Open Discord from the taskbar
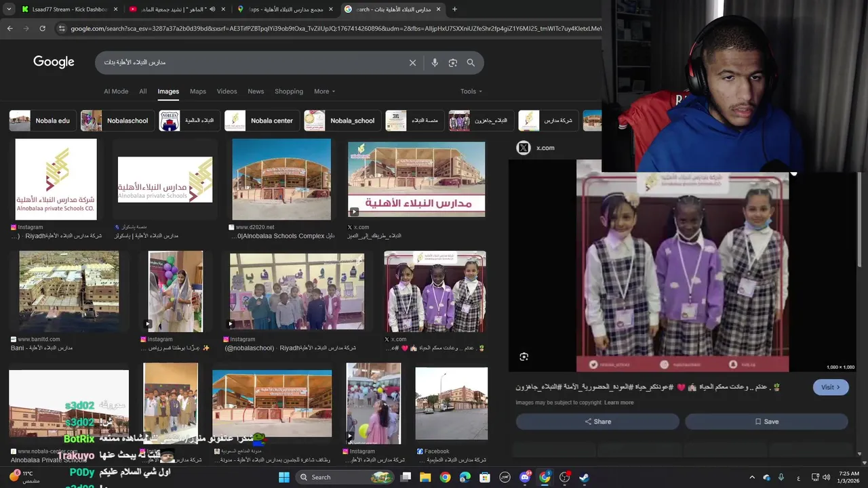Viewport: 868px width, 488px height. pos(525,477)
